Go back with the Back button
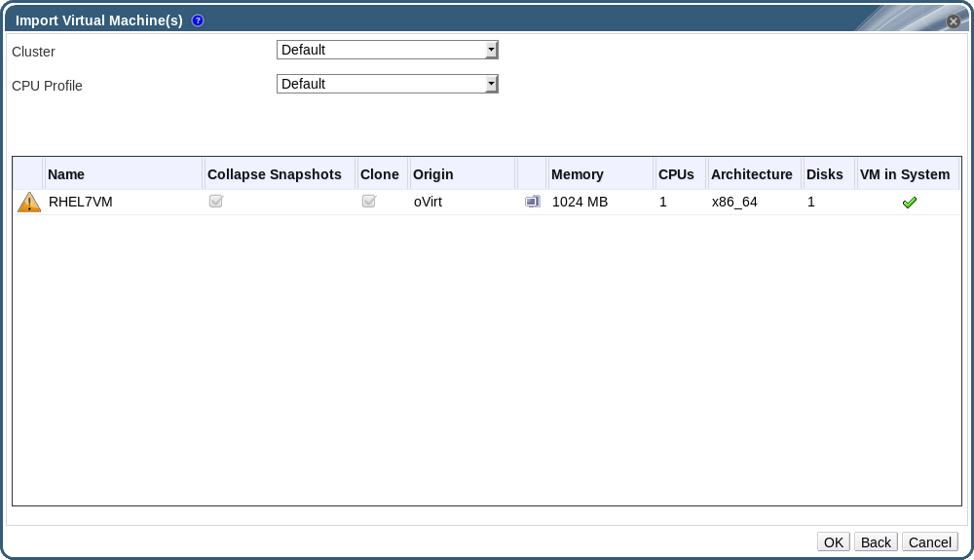 pos(876,542)
